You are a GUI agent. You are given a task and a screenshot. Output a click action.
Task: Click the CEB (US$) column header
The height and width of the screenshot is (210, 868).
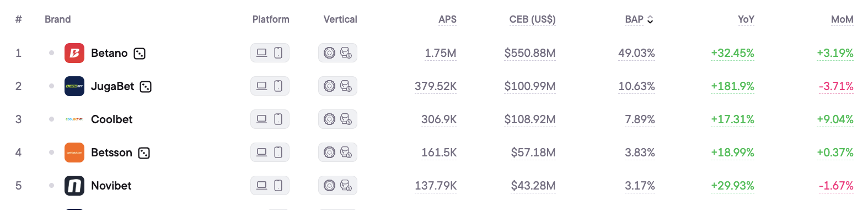tap(532, 19)
